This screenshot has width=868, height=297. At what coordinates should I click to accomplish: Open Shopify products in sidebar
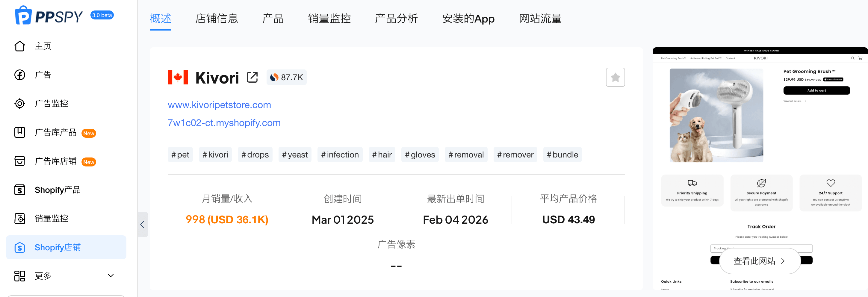[x=20, y=190]
